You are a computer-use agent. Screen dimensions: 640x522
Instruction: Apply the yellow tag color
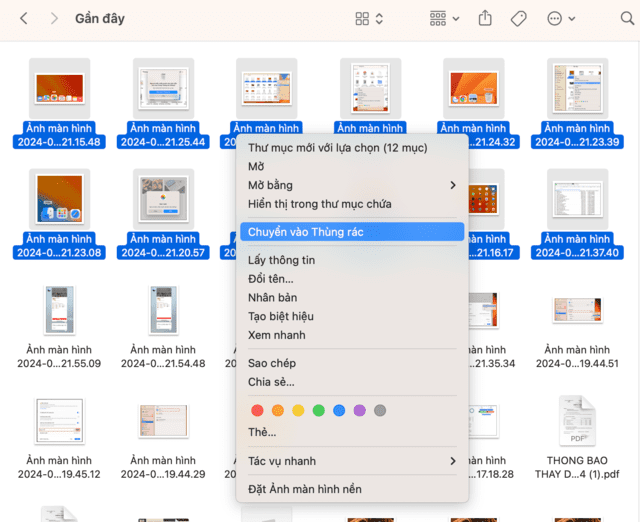(298, 410)
